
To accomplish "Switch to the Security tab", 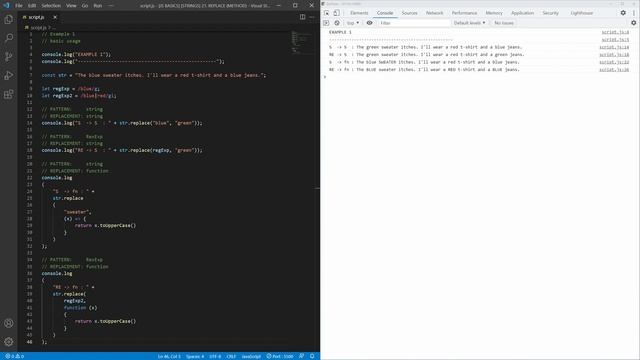I will [550, 13].
